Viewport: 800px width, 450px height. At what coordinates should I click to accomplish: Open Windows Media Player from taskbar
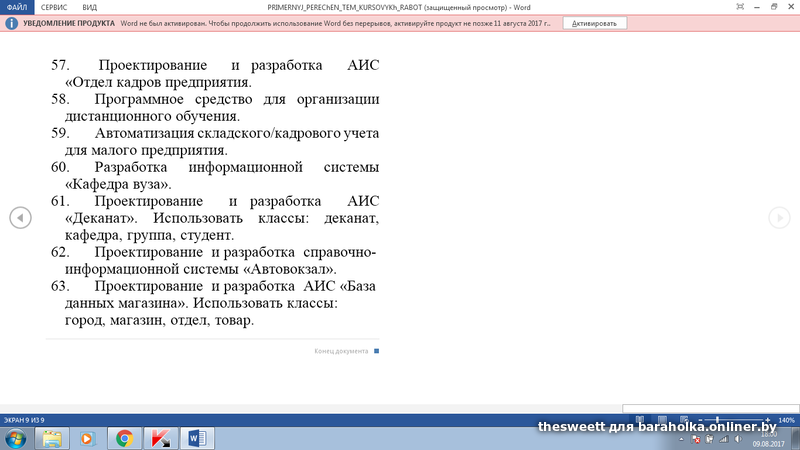pos(87,438)
